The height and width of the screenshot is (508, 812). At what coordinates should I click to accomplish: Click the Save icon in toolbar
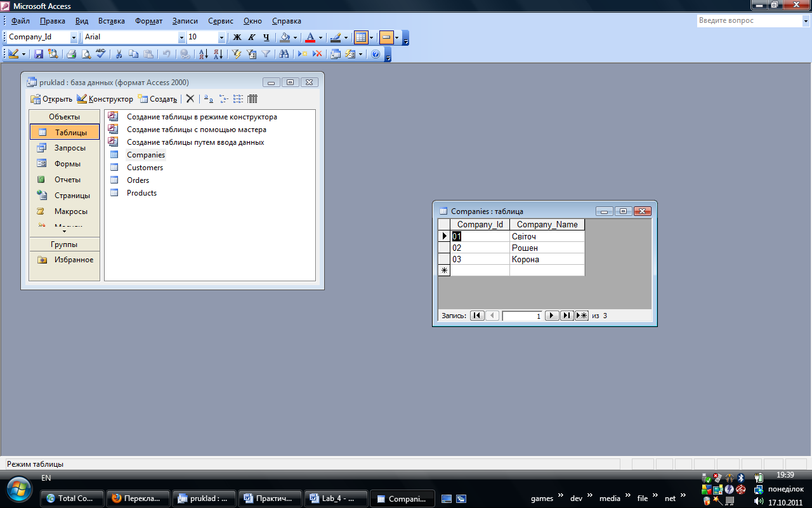(x=39, y=55)
